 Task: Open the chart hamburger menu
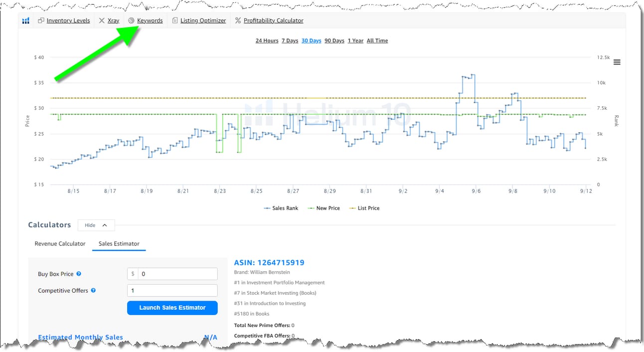pos(617,62)
